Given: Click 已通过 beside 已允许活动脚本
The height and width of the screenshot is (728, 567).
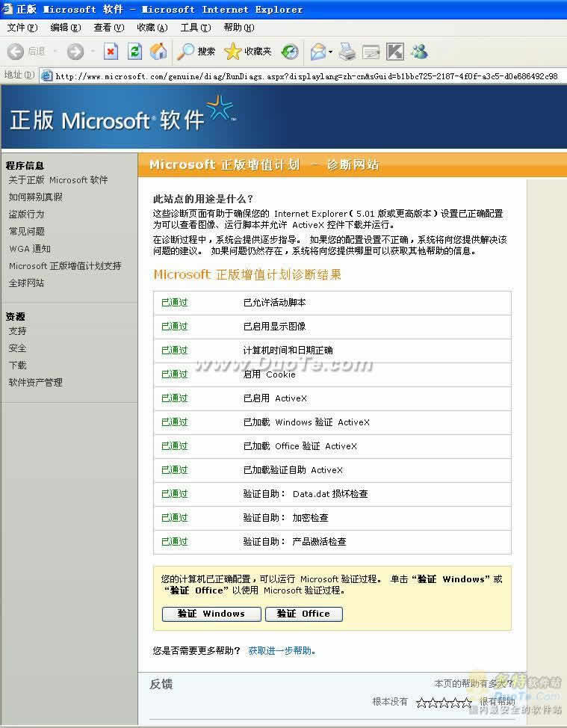Looking at the screenshot, I should [x=175, y=302].
